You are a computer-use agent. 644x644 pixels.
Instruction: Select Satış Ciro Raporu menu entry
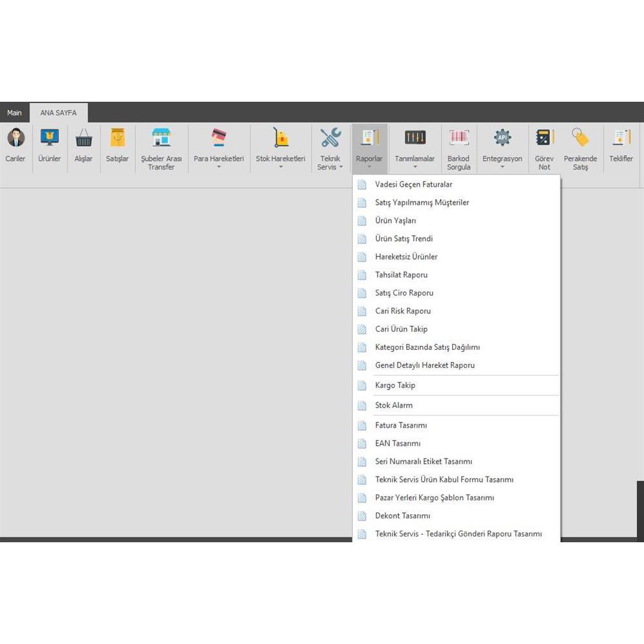404,293
